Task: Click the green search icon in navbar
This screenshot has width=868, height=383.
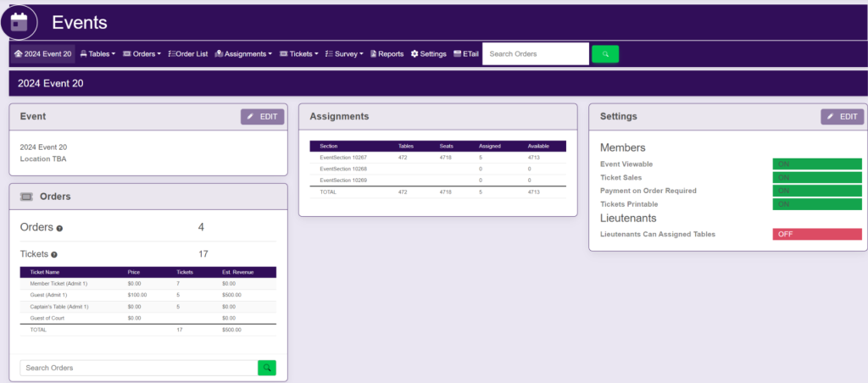Action: tap(604, 53)
